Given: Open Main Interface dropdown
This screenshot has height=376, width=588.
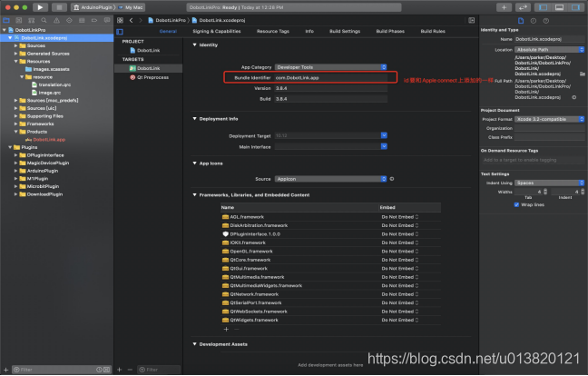Looking at the screenshot, I should point(330,147).
